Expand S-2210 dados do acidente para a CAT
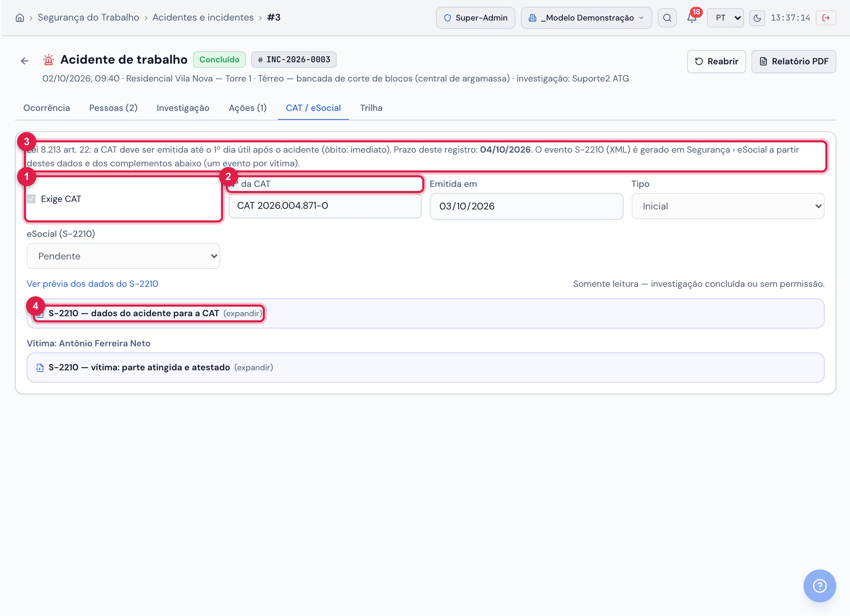850x616 pixels. click(425, 313)
